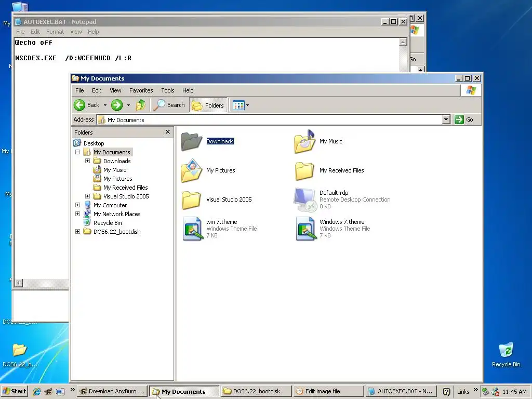Expand Downloads node in folder tree

[x=87, y=161]
